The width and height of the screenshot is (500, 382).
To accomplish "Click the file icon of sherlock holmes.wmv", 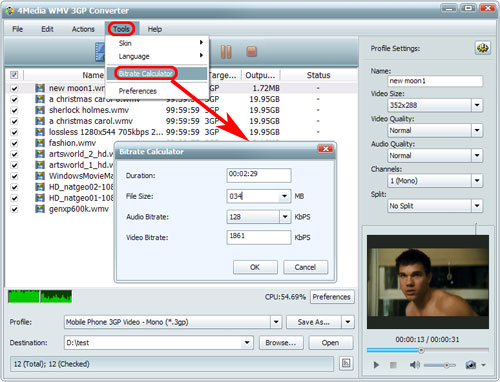I will point(40,110).
